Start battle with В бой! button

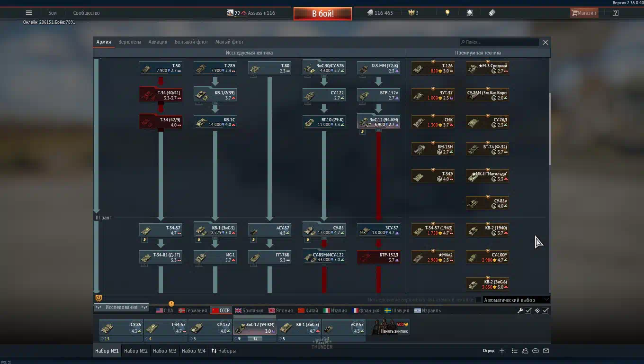point(322,14)
